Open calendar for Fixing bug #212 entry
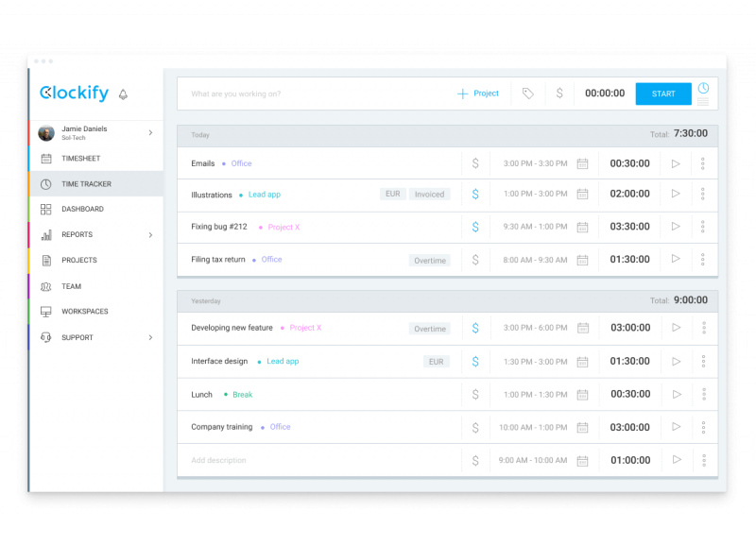756x545 pixels. tap(582, 227)
